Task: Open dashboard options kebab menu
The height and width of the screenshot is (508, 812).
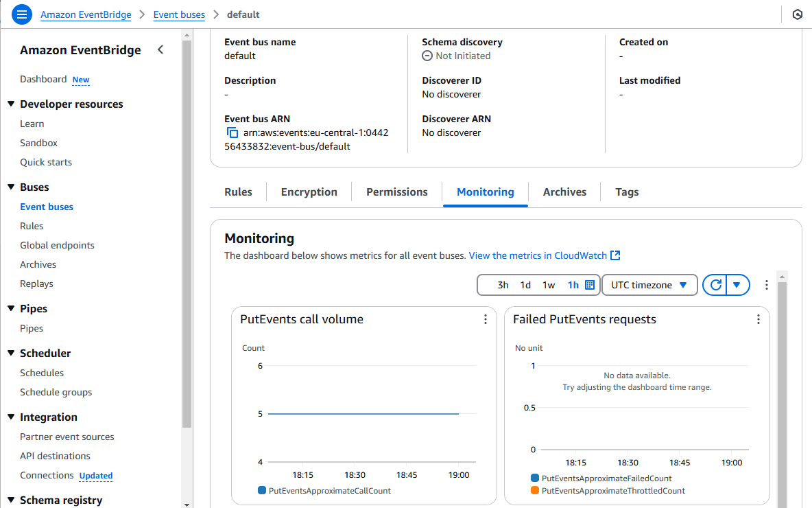Action: point(767,285)
